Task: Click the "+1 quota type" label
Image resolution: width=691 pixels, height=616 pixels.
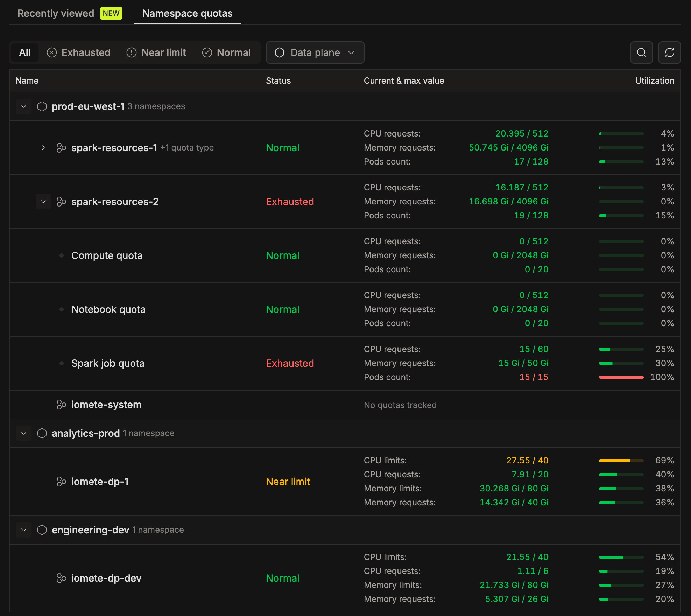Action: tap(187, 148)
